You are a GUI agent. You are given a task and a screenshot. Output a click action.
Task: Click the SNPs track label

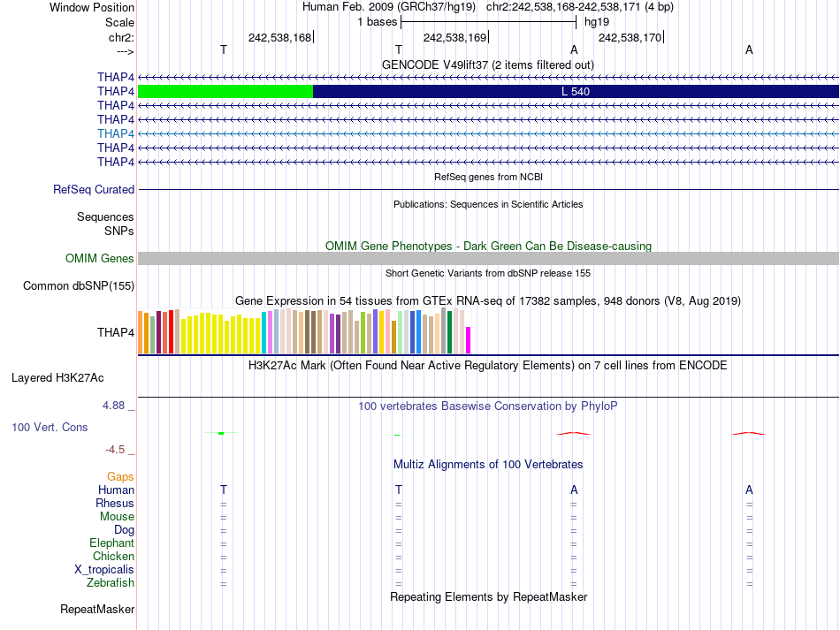click(x=119, y=231)
